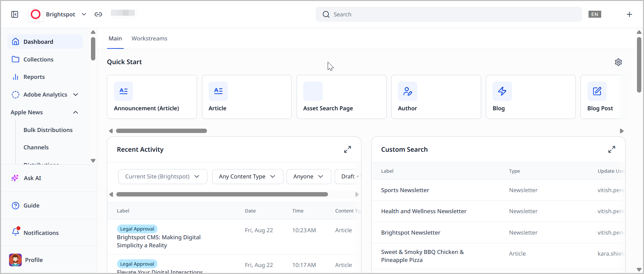Open Brightspot CMS: Making Digital Simplicity article
Viewport: 644px width, 274px height.
click(x=158, y=241)
